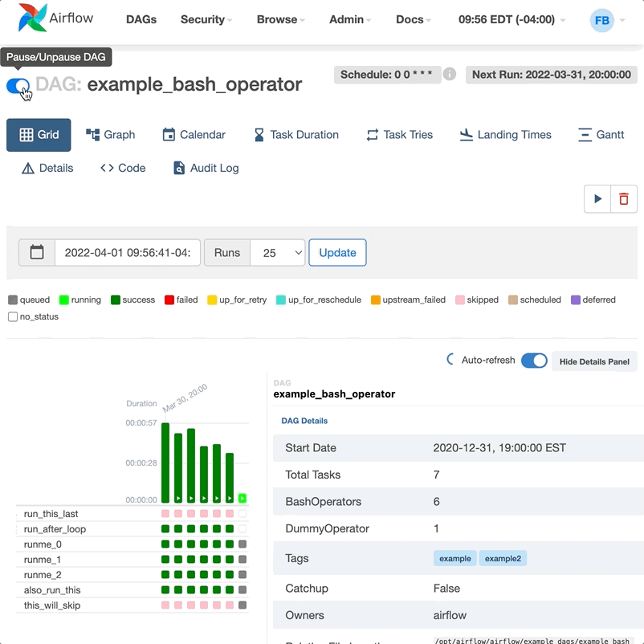
Task: Click the schedule info circle icon
Action: (x=450, y=75)
